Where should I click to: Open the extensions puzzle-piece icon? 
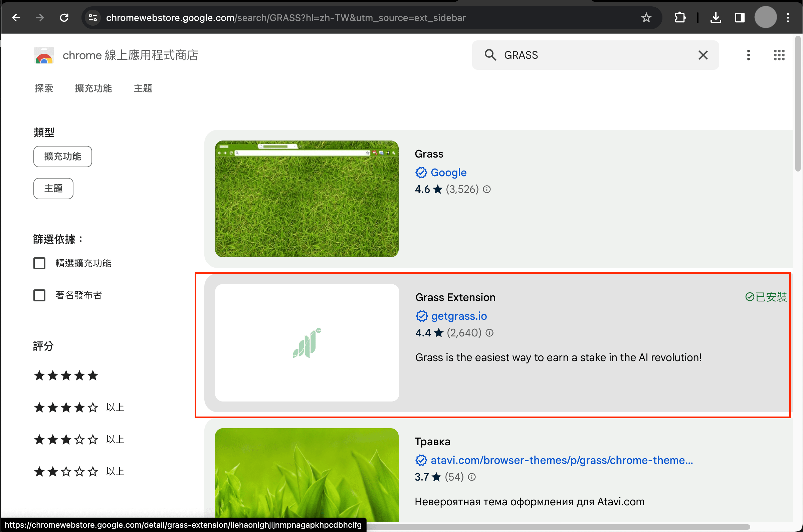coord(680,18)
